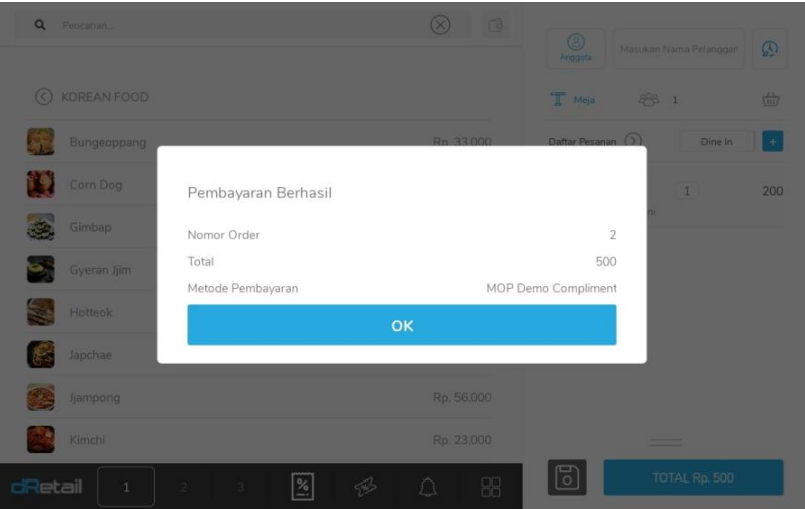Select the Anggota member icon

click(x=576, y=48)
